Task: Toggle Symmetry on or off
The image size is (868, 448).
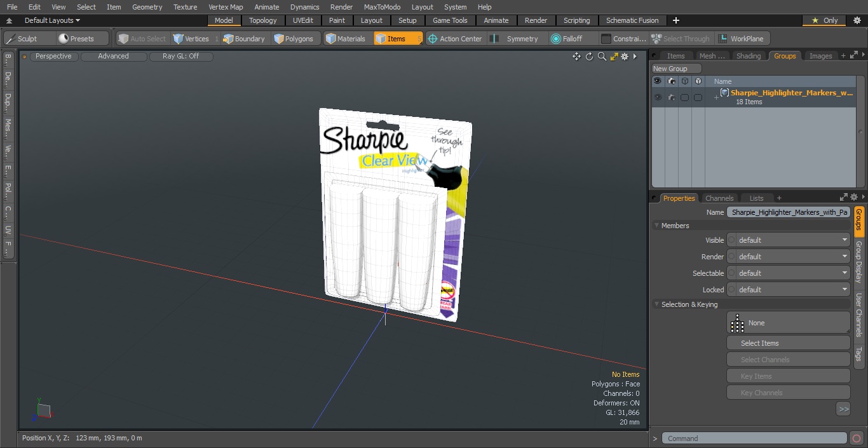Action: pos(516,39)
